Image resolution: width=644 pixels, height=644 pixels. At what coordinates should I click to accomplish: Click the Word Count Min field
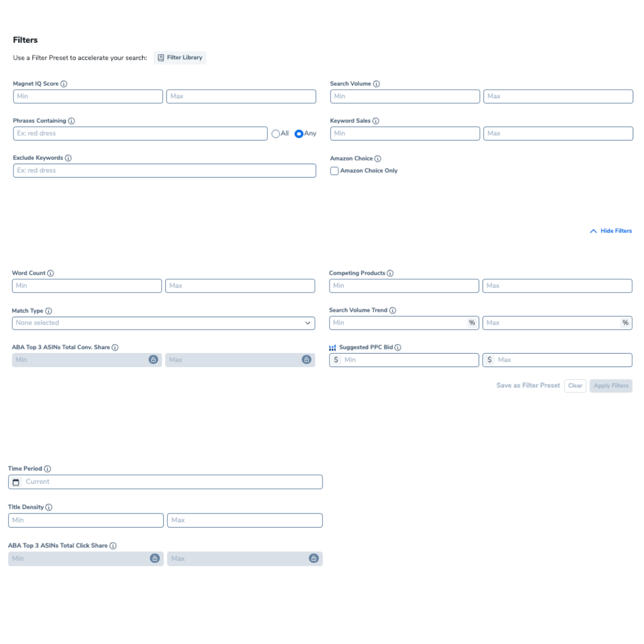click(x=86, y=286)
